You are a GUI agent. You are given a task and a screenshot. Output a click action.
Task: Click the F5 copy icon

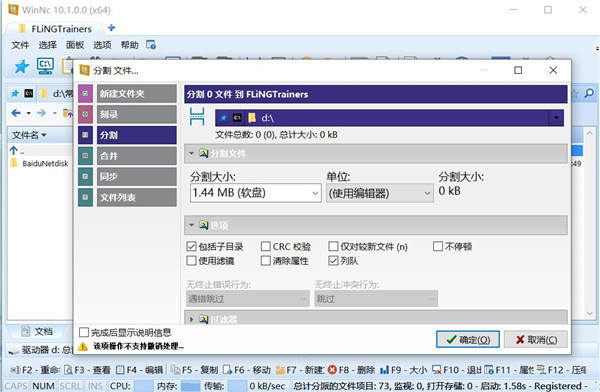(x=175, y=370)
